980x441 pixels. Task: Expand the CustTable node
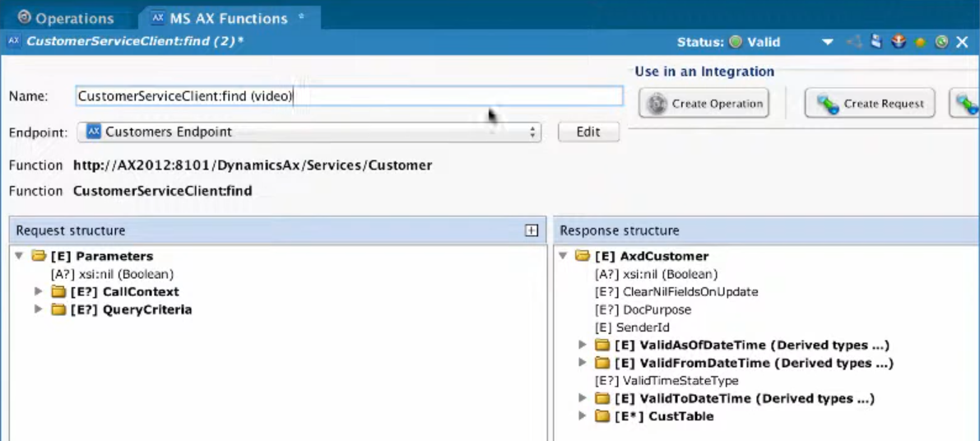click(x=583, y=416)
